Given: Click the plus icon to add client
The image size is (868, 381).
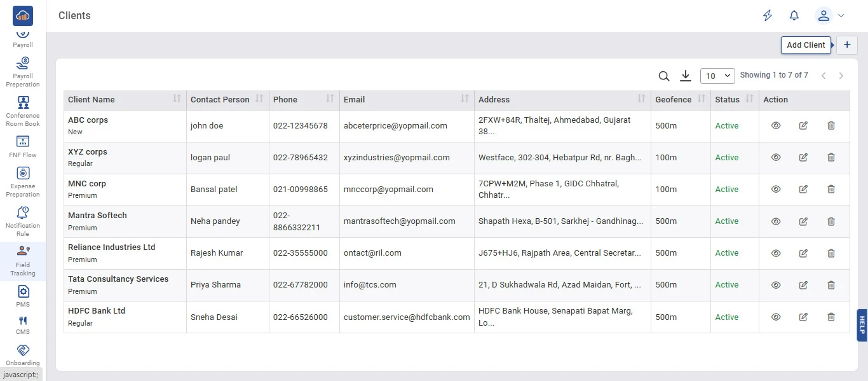Looking at the screenshot, I should coord(846,45).
